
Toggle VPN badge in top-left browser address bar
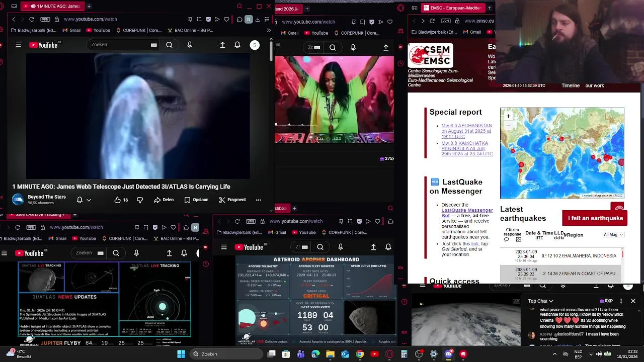coord(45,19)
